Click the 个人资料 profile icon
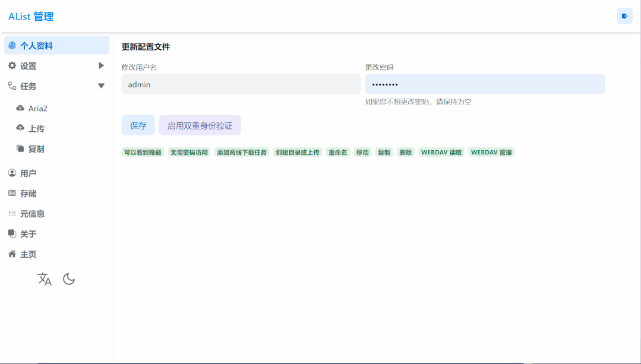Viewport: 641px width, 364px height. coord(12,45)
